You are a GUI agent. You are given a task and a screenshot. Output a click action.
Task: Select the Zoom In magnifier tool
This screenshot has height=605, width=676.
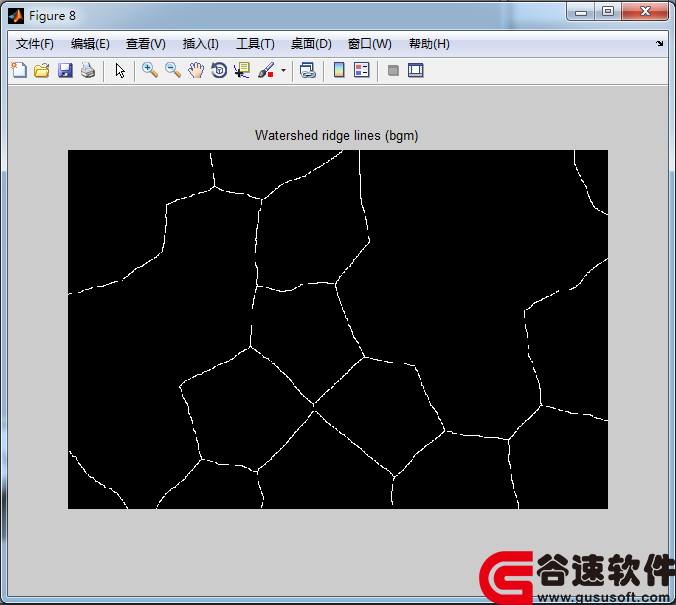point(150,70)
